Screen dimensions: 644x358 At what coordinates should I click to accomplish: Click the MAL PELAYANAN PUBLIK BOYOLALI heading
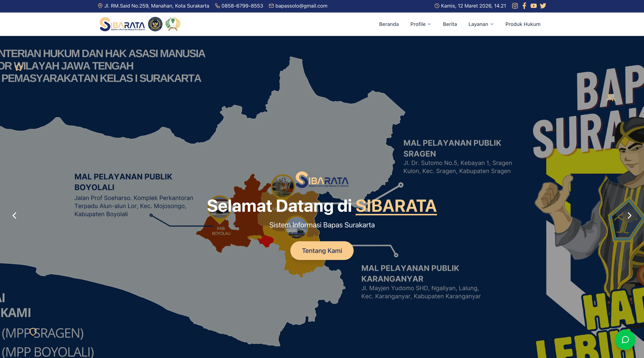click(123, 182)
